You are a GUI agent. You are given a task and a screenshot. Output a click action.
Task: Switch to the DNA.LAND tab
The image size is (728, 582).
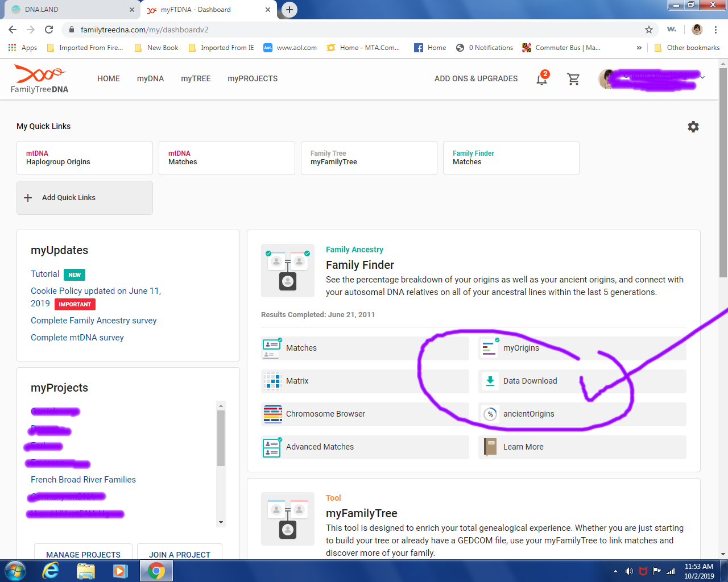pos(71,10)
